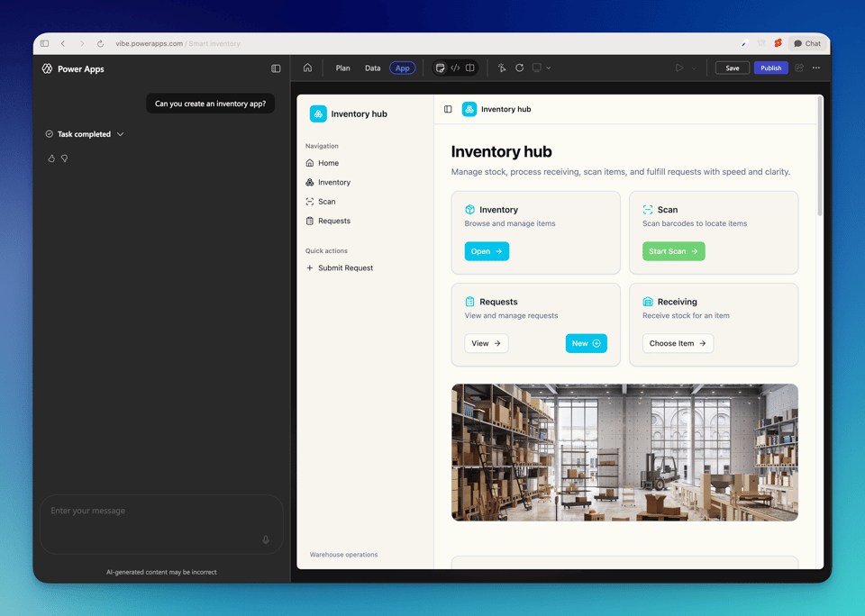The height and width of the screenshot is (616, 865).
Task: Click the home icon in the toolbar
Action: pos(307,68)
